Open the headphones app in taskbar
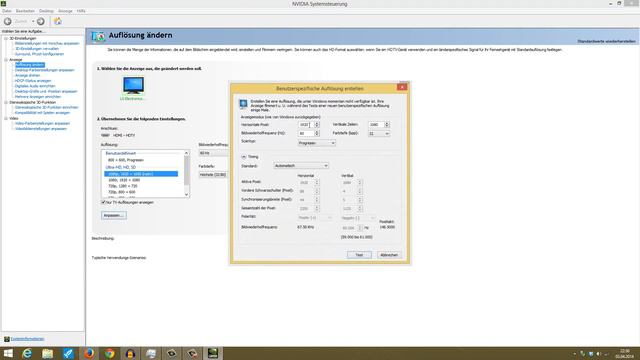 pyautogui.click(x=130, y=353)
